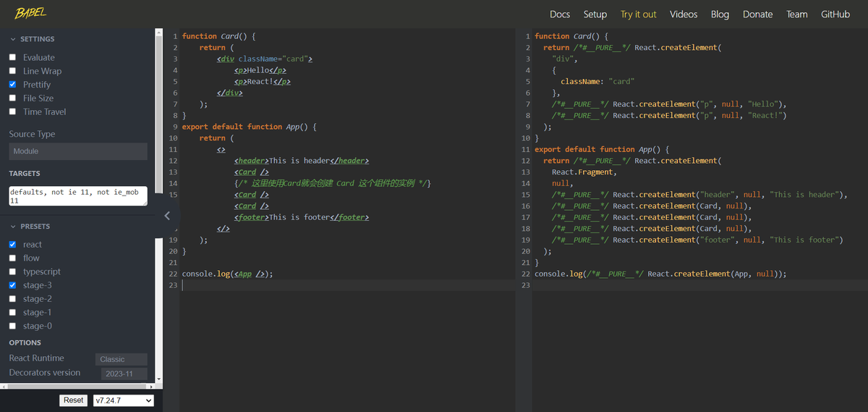Viewport: 868px width, 412px height.
Task: Collapse the sidebar with the left chevron
Action: (167, 215)
